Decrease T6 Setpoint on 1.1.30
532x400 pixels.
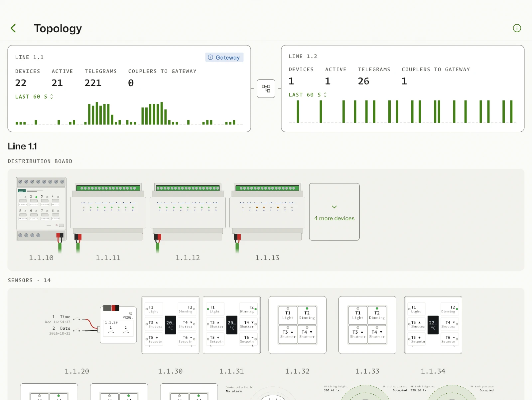click(187, 339)
